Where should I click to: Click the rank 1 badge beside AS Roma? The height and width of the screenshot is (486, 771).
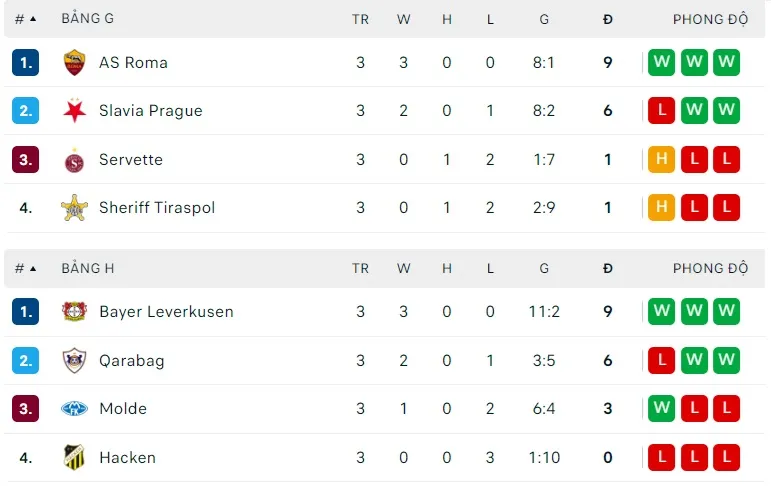click(26, 63)
